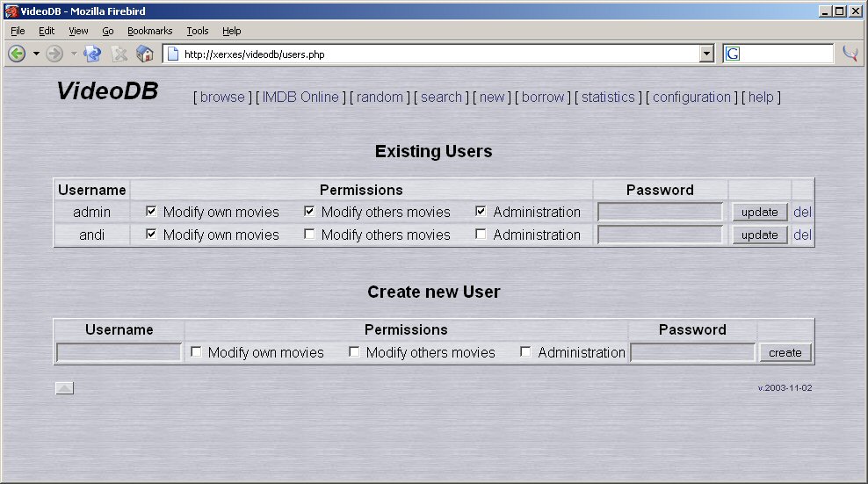Click the browser Forward arrow icon
The height and width of the screenshot is (484, 868).
coord(54,54)
